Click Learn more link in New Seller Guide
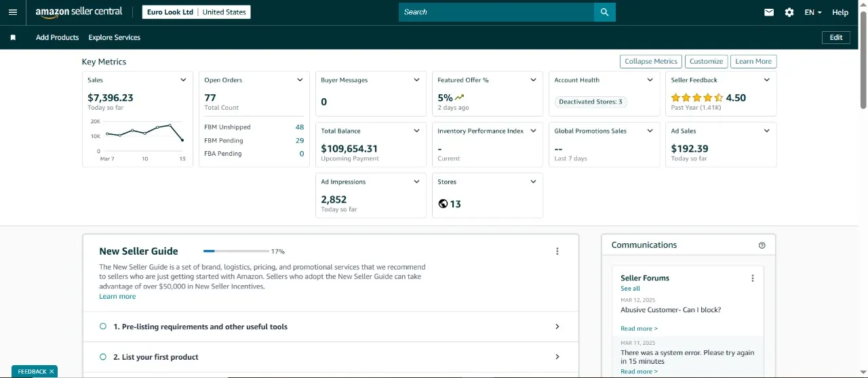 117,297
